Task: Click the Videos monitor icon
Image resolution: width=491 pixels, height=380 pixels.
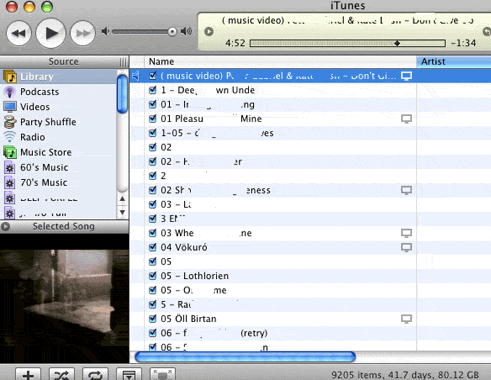Action: [10, 107]
